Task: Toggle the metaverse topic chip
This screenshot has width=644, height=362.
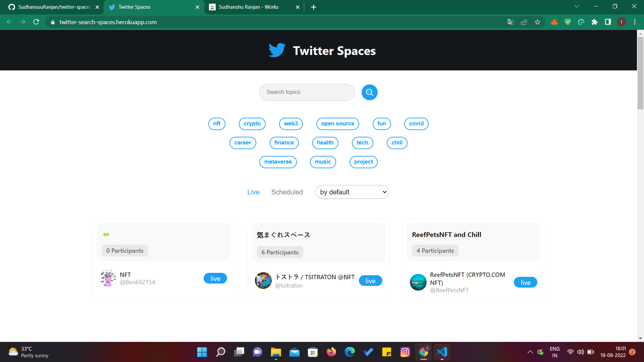Action: pyautogui.click(x=278, y=162)
